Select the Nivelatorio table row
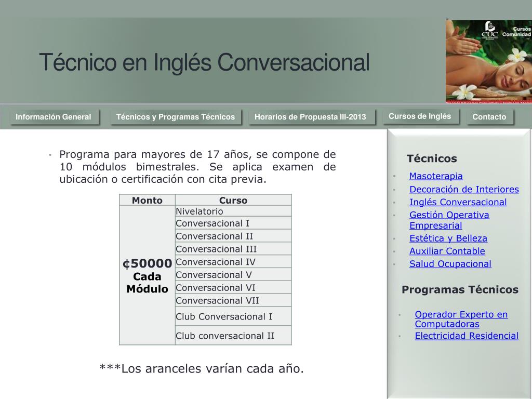The width and height of the screenshot is (532, 399). click(x=233, y=211)
